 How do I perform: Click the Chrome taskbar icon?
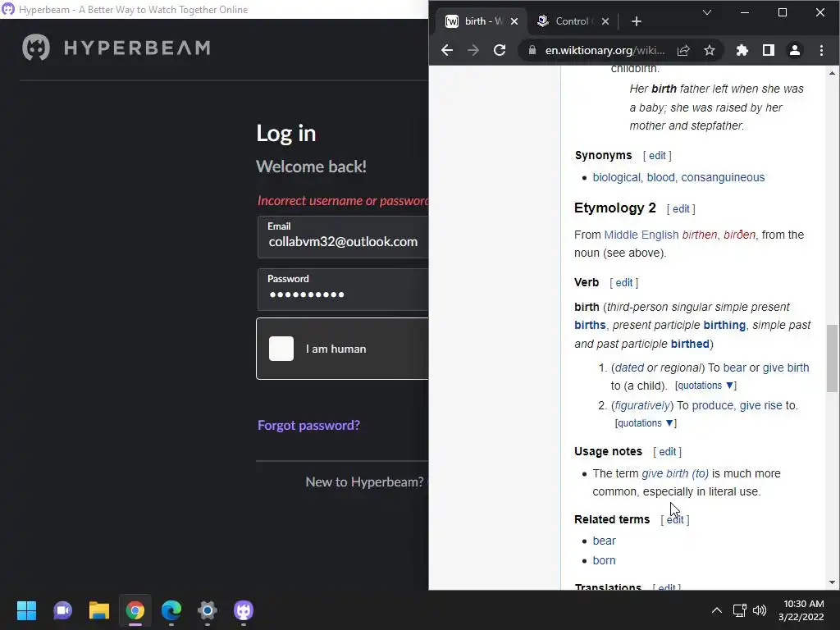135,610
